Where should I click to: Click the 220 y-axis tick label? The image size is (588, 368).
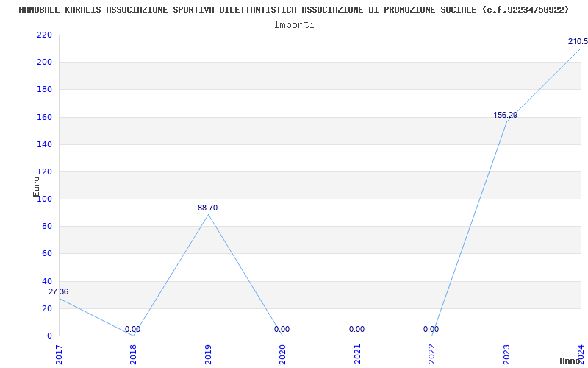(44, 35)
